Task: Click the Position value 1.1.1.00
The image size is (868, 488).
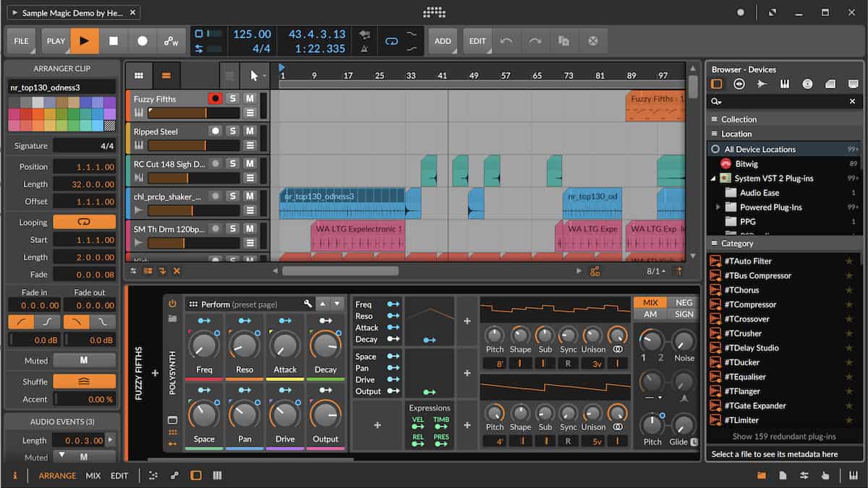Action: [84, 166]
